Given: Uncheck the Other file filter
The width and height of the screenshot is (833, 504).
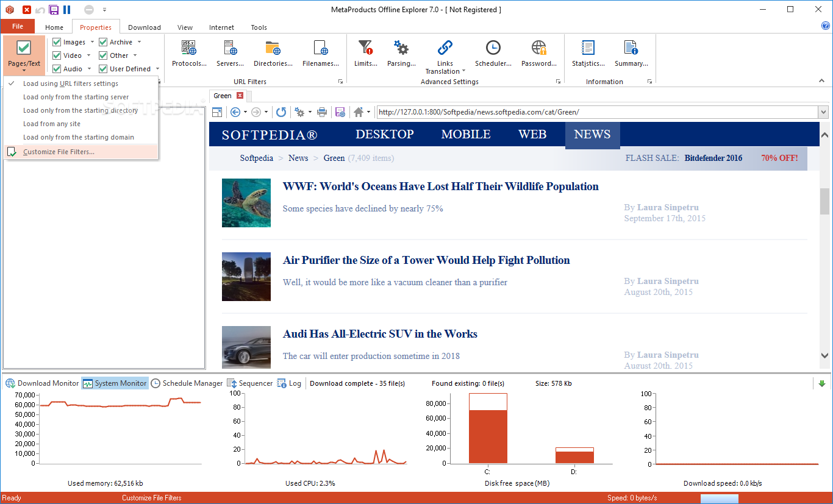Looking at the screenshot, I should click(103, 55).
